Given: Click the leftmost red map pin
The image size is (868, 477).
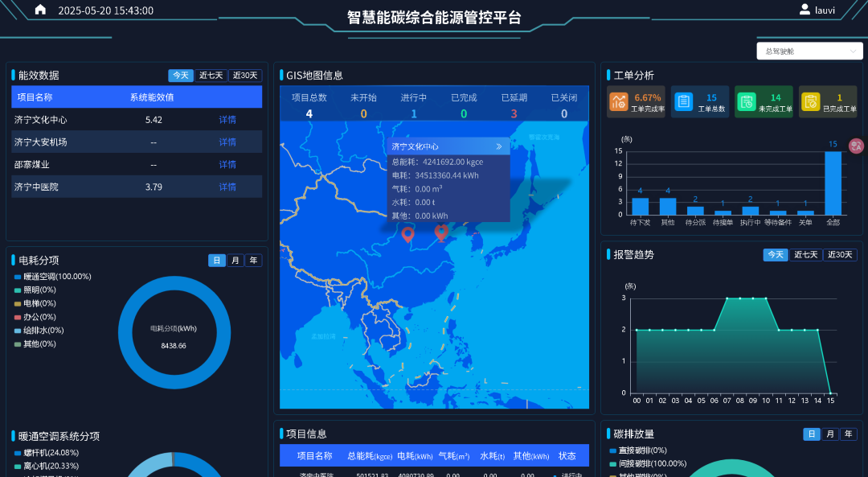Looking at the screenshot, I should [410, 234].
